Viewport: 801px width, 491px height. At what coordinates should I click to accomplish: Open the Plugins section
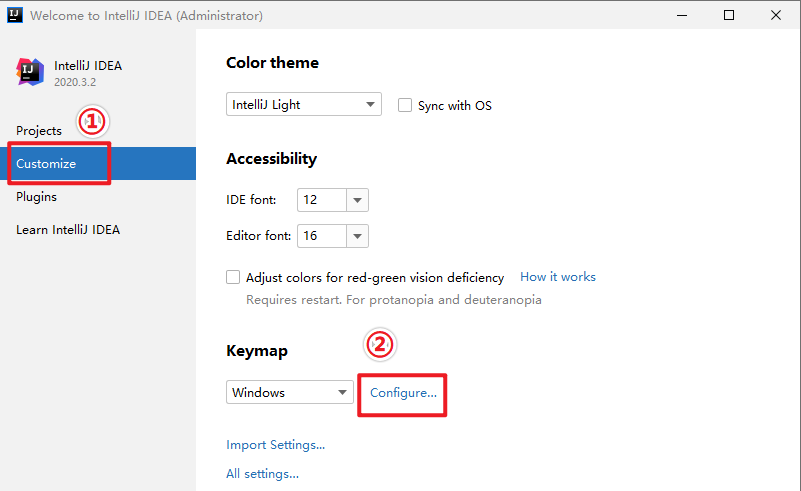pyautogui.click(x=36, y=197)
